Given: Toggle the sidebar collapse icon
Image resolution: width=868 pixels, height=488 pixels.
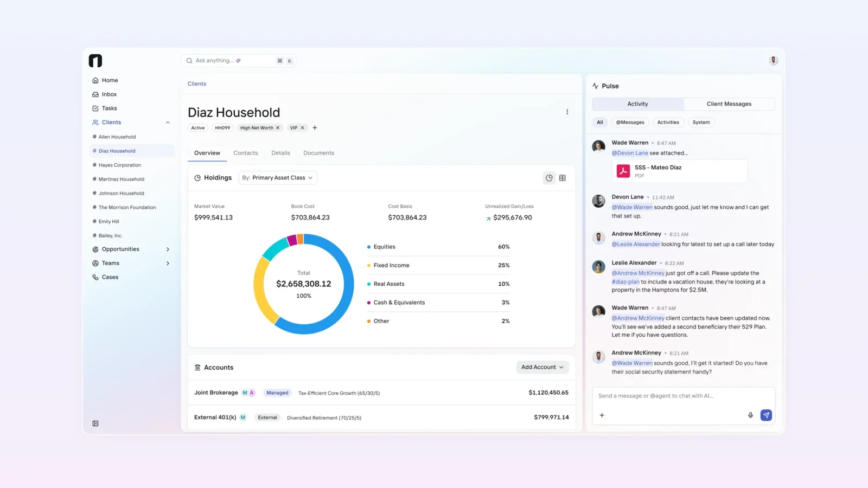Looking at the screenshot, I should point(95,423).
